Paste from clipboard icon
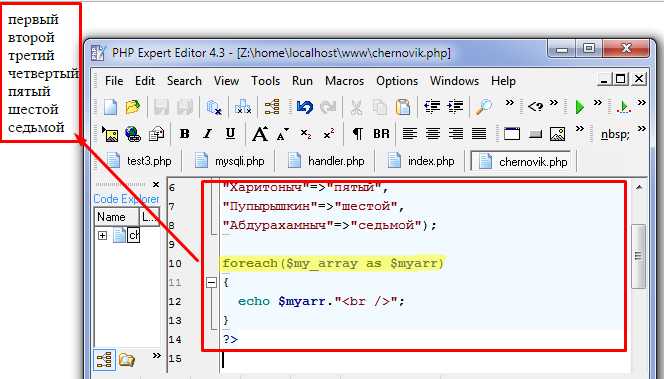Screen dimensions: 664x379 [403, 107]
